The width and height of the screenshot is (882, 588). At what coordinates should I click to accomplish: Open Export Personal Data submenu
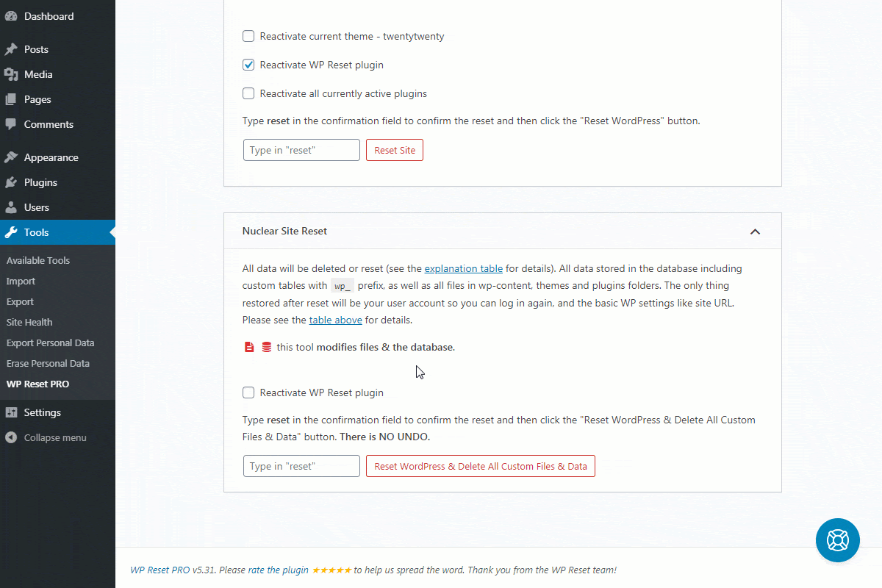tap(50, 343)
